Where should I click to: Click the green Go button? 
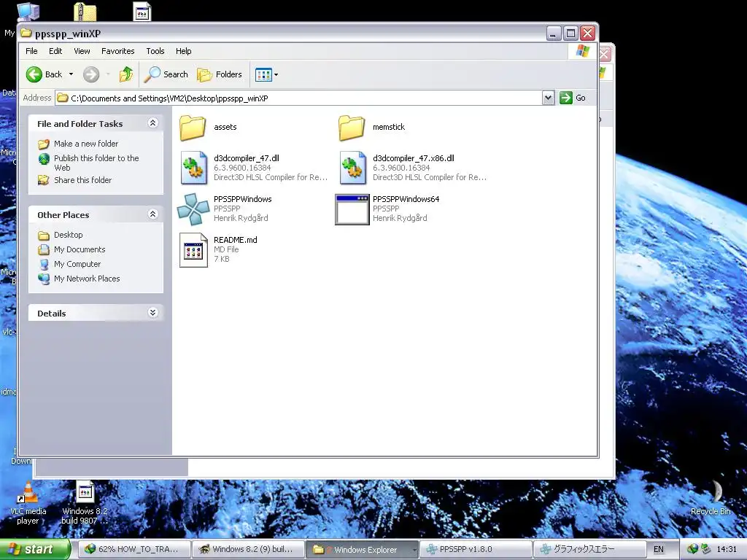pos(573,98)
